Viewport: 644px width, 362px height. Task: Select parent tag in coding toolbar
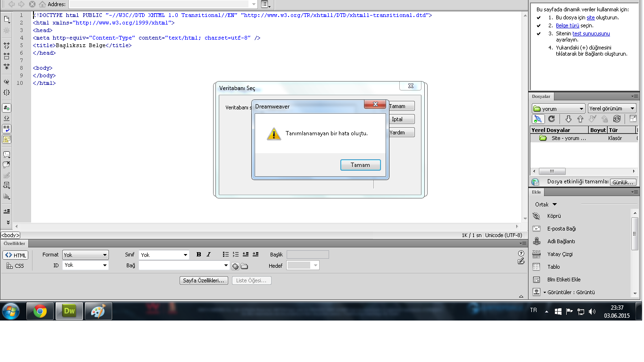(7, 82)
